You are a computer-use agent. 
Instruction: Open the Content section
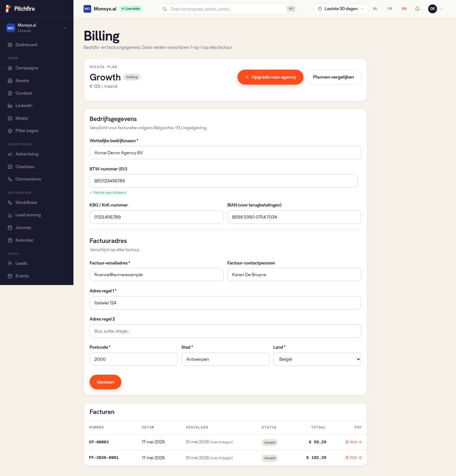[37, 93]
